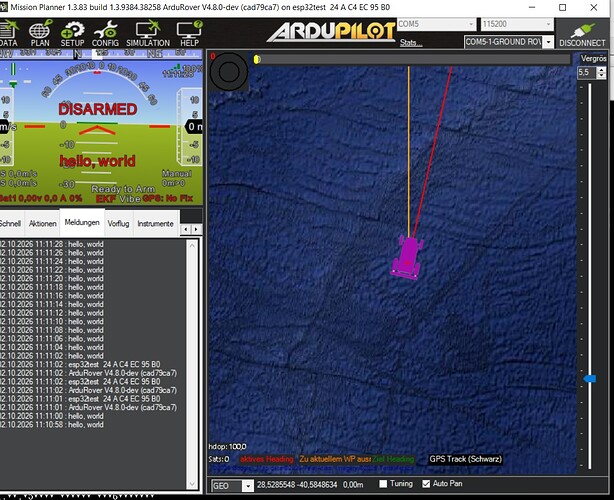Click hdop: 100,0 label on map
This screenshot has width=614, height=500.
(x=228, y=447)
